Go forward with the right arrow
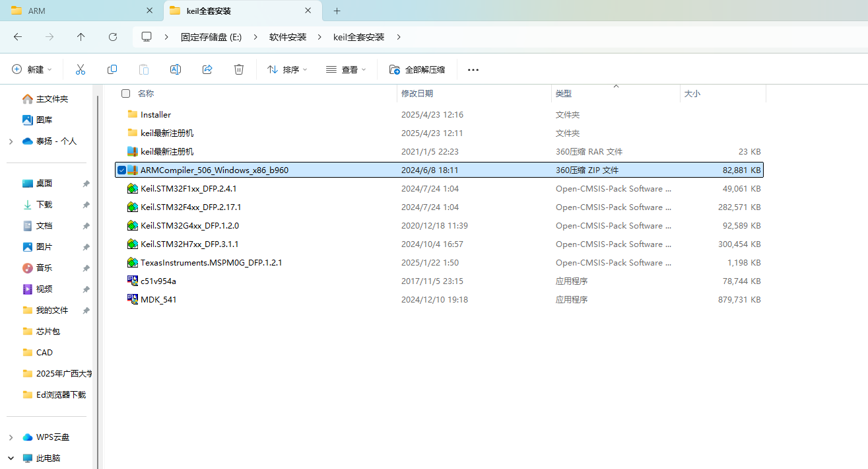 (50, 37)
